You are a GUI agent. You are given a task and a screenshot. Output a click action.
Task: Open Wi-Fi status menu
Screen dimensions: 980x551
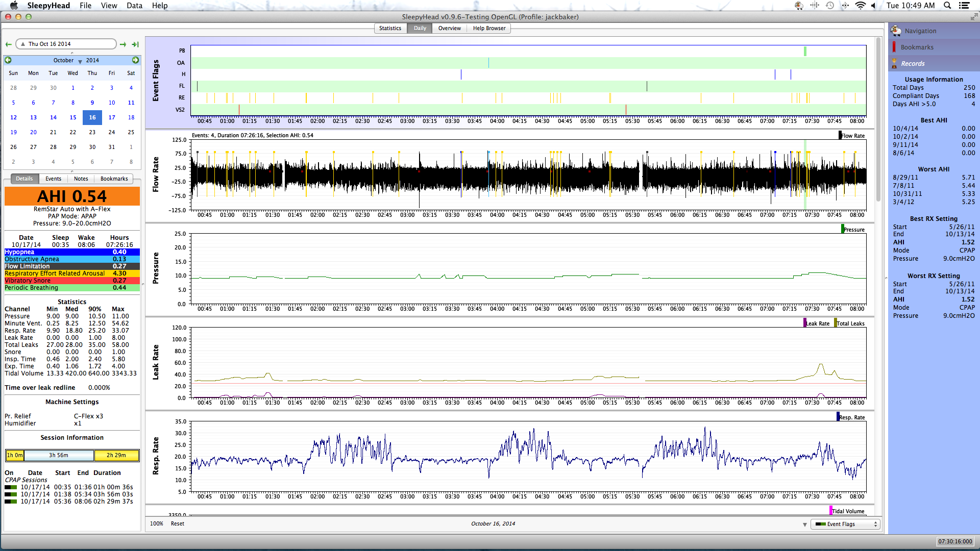860,6
